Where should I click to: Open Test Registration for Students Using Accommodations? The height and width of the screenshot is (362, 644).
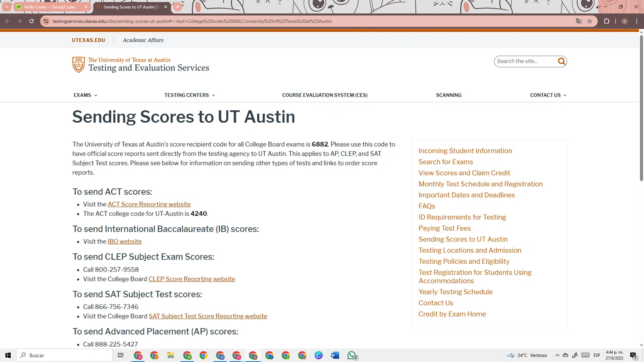pyautogui.click(x=475, y=277)
